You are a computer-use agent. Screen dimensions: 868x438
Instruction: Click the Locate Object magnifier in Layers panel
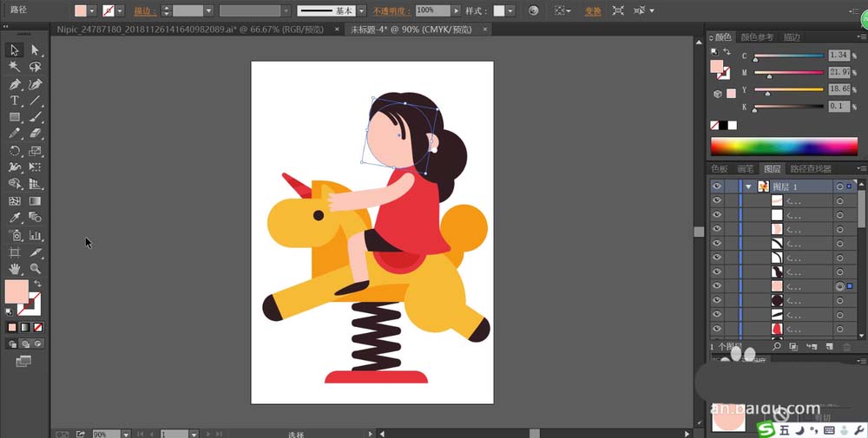click(777, 347)
